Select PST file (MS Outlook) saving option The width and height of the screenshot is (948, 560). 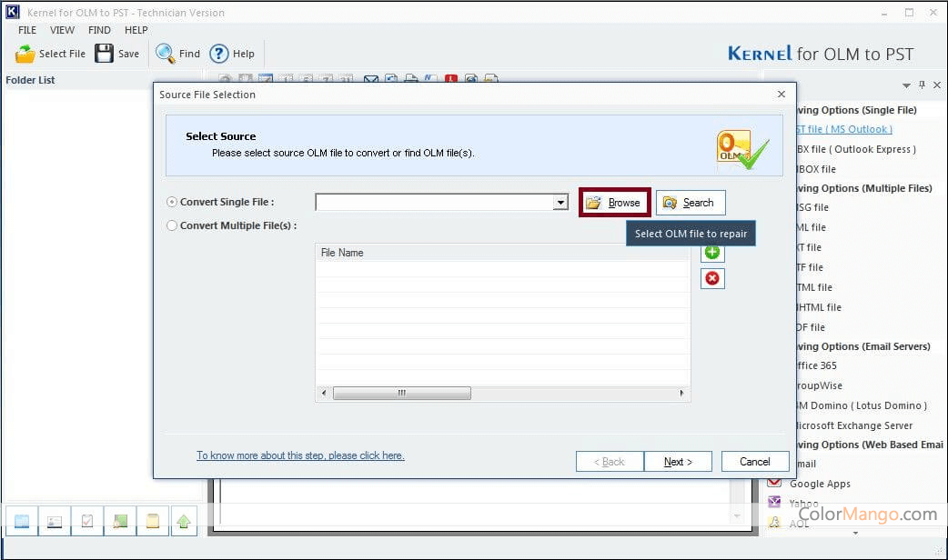click(844, 129)
